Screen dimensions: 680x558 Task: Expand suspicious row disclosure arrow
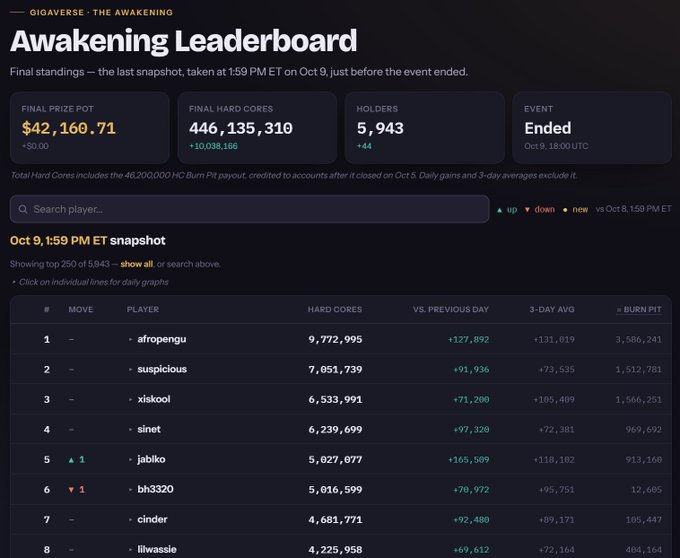click(131, 369)
